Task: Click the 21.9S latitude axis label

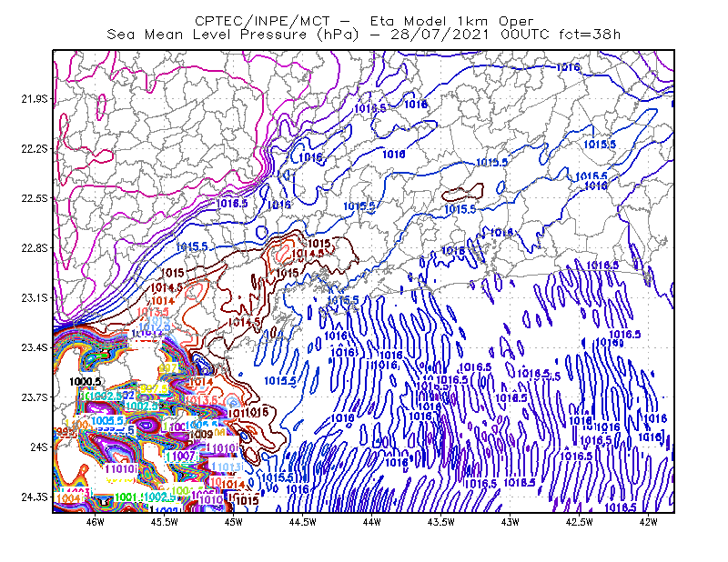Action: (x=35, y=99)
